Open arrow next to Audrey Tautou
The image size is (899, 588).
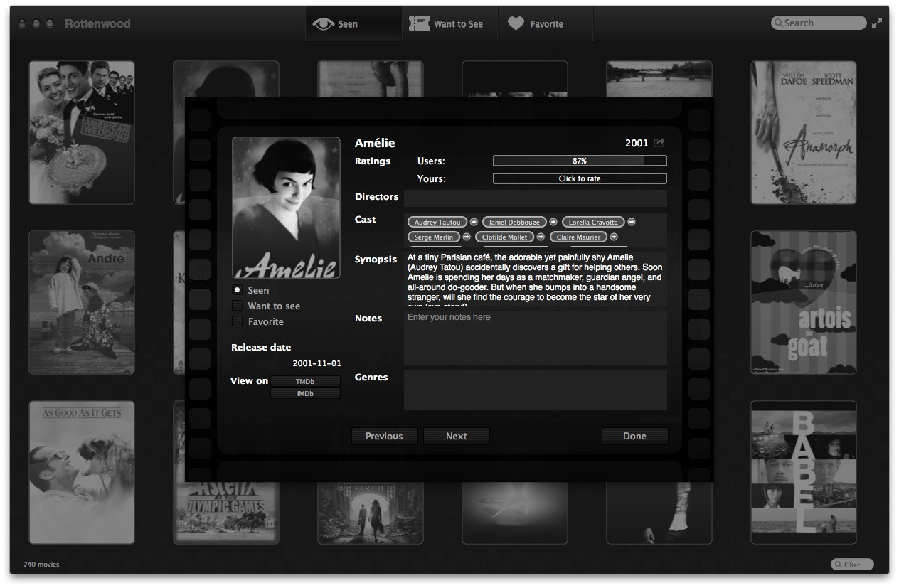point(474,223)
